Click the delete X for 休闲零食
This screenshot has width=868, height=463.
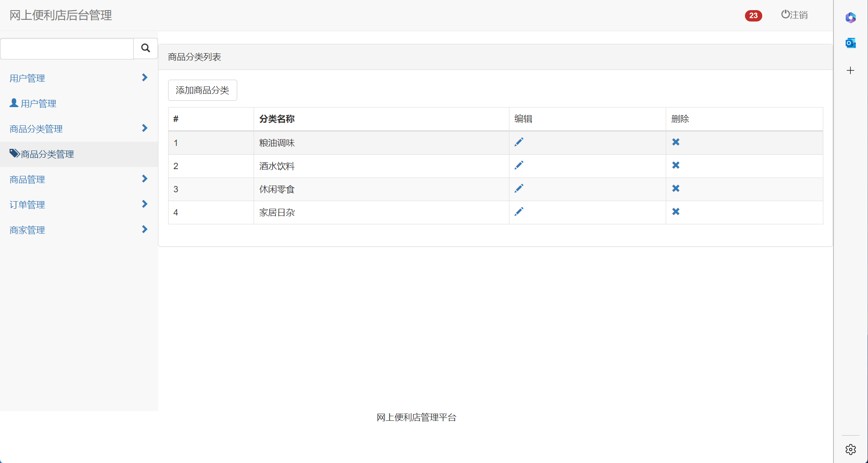[x=675, y=188]
